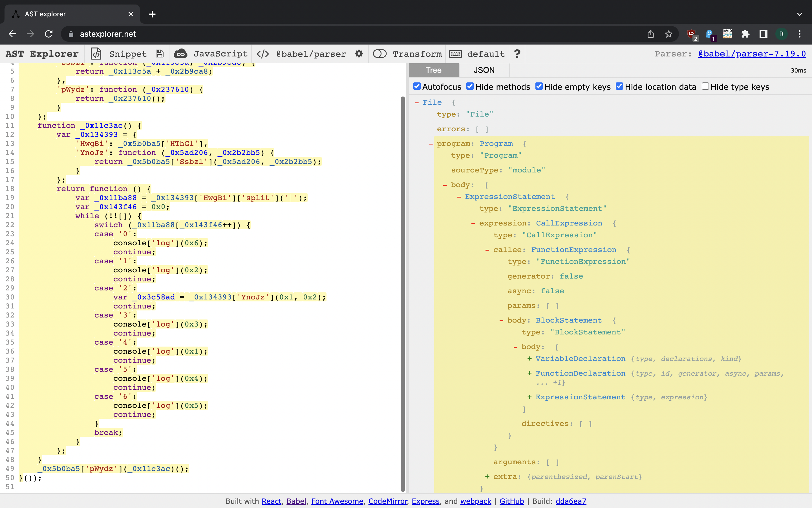Open the JavaScript language menu
Screen dimensions: 812x508
click(220, 54)
